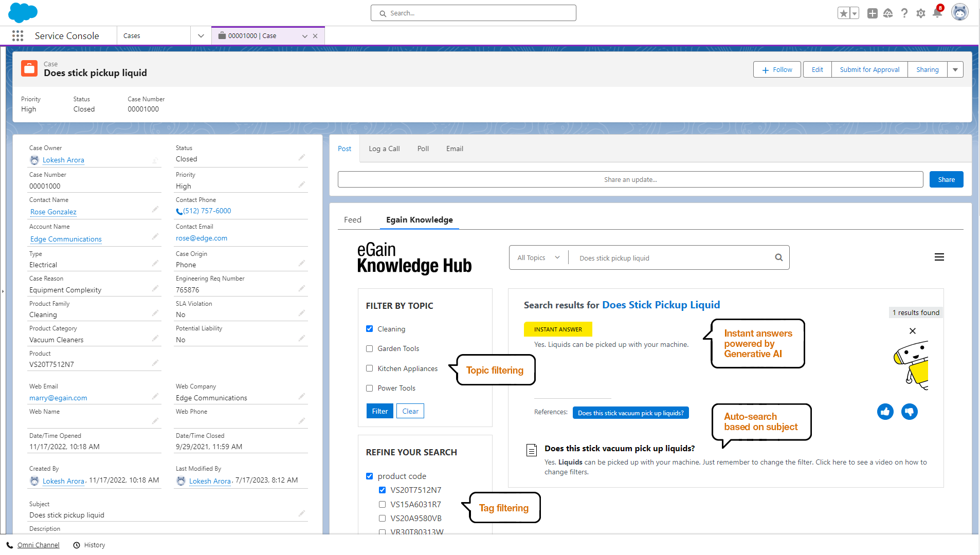
Task: Click the Edit case button
Action: 818,70
